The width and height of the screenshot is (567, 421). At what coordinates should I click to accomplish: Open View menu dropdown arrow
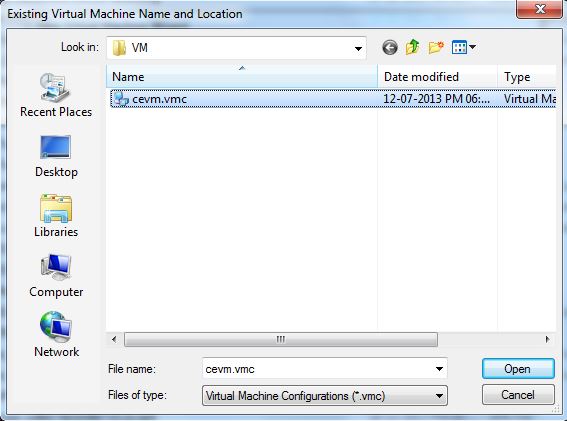[x=472, y=47]
